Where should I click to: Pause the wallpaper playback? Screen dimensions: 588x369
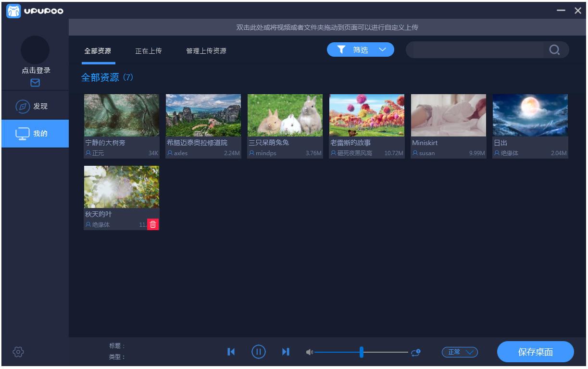259,352
